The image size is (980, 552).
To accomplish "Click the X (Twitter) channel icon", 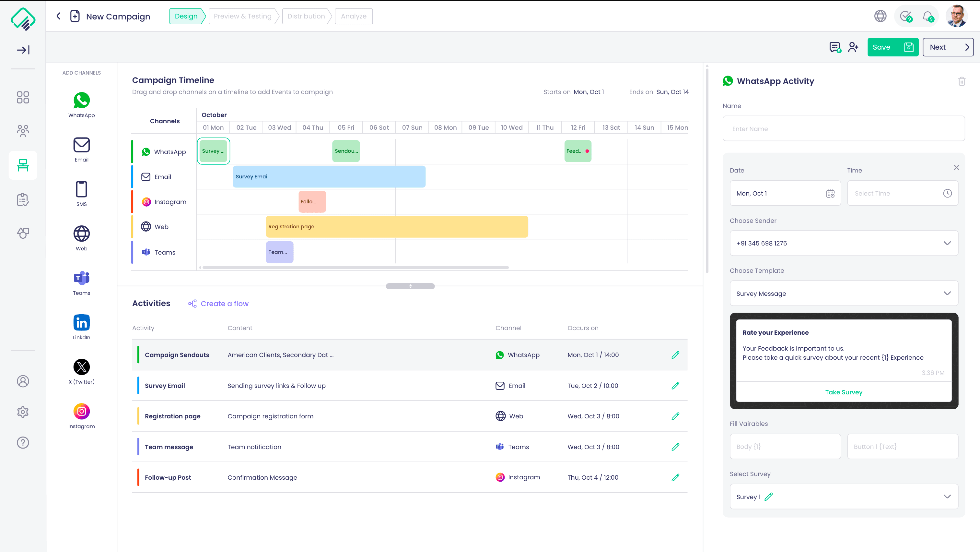I will click(81, 367).
